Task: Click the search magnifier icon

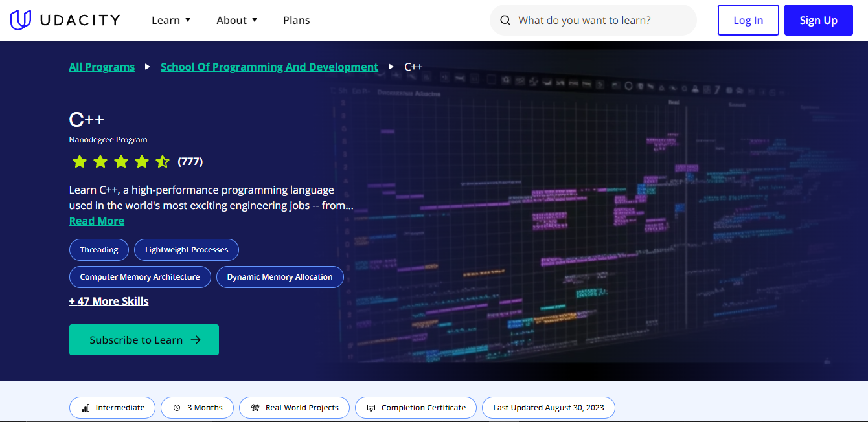Action: coord(505,21)
